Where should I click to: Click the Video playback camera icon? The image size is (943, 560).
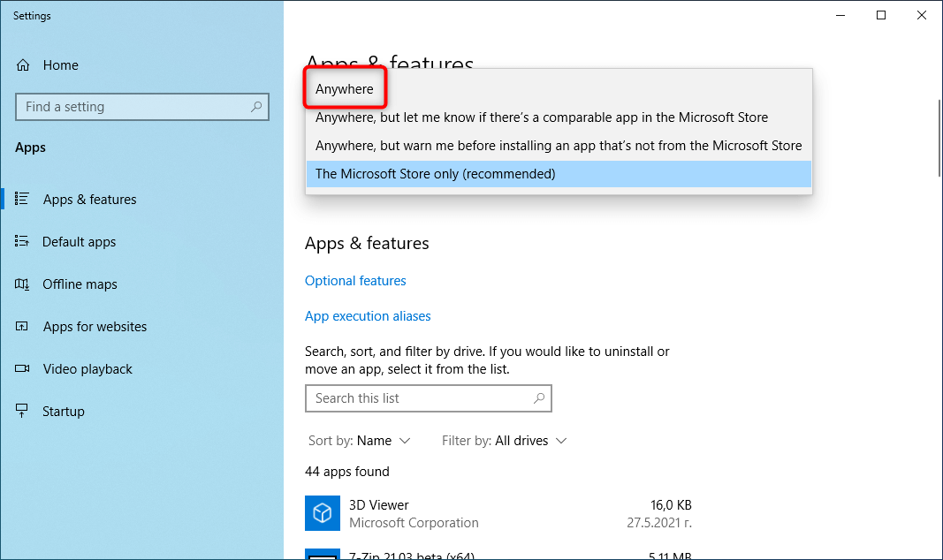pyautogui.click(x=21, y=369)
